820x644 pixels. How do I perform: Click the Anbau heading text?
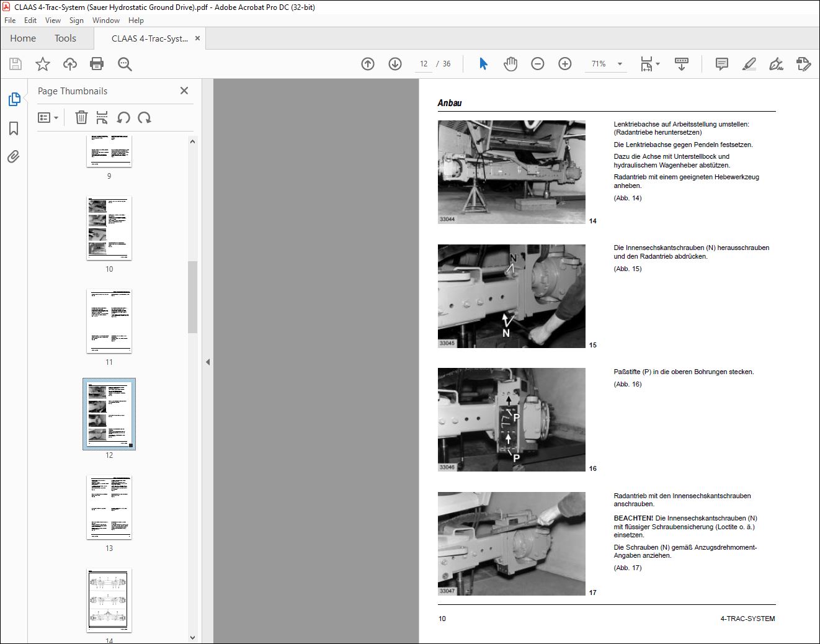[x=450, y=103]
